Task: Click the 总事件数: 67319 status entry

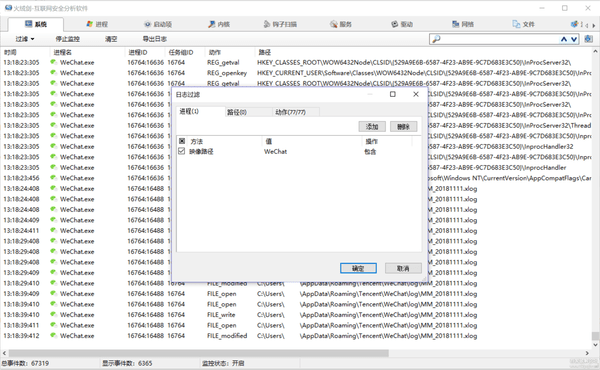Action: click(x=25, y=363)
